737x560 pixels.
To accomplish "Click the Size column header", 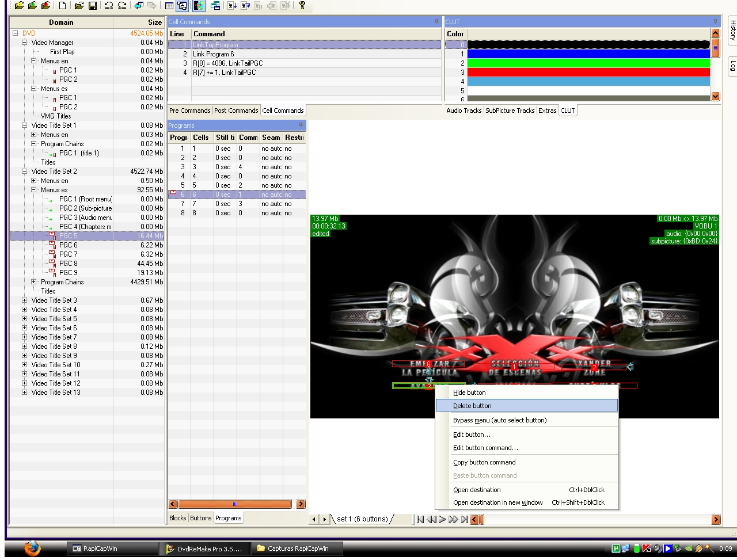I will [138, 22].
